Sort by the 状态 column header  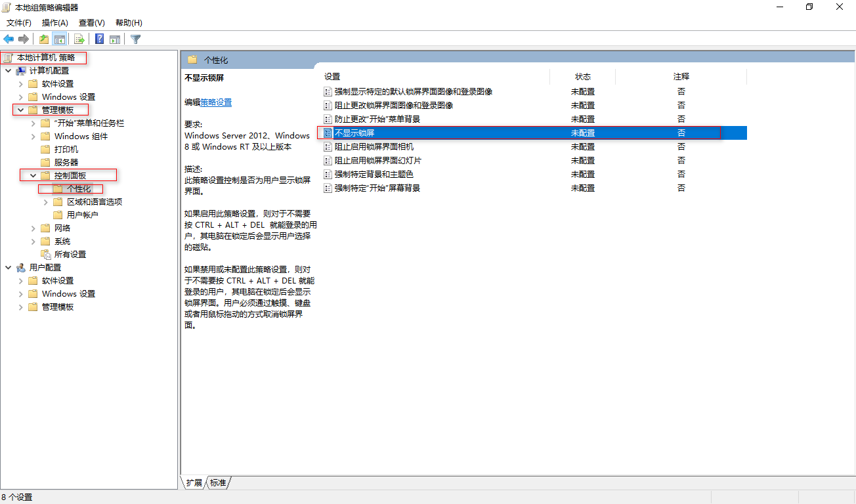pos(583,77)
